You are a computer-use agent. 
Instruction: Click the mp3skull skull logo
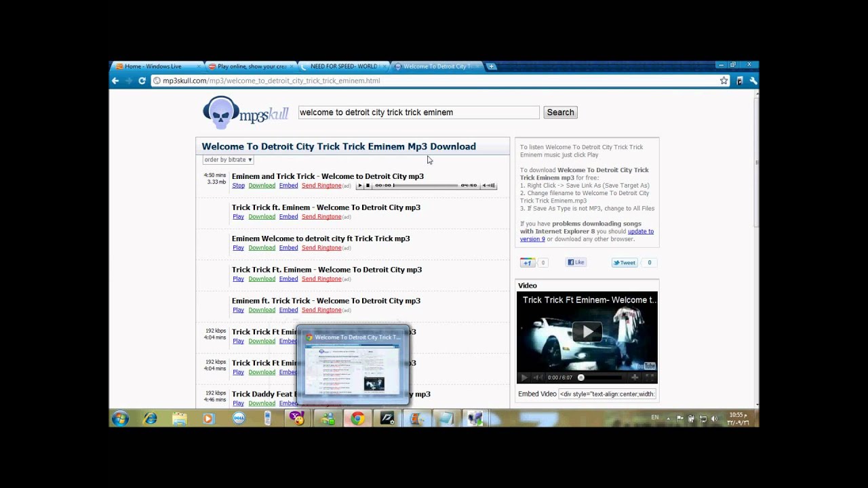pos(222,113)
